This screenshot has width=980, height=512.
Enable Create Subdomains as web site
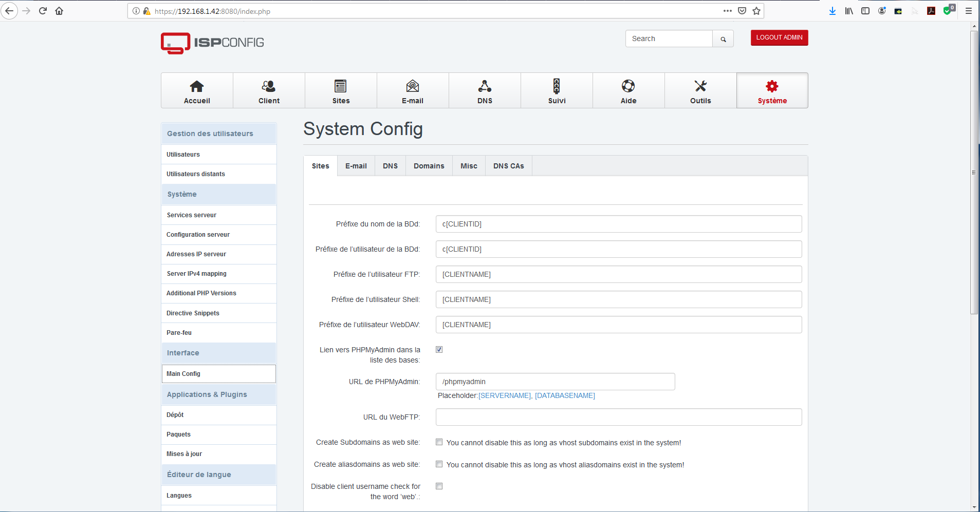coord(439,442)
